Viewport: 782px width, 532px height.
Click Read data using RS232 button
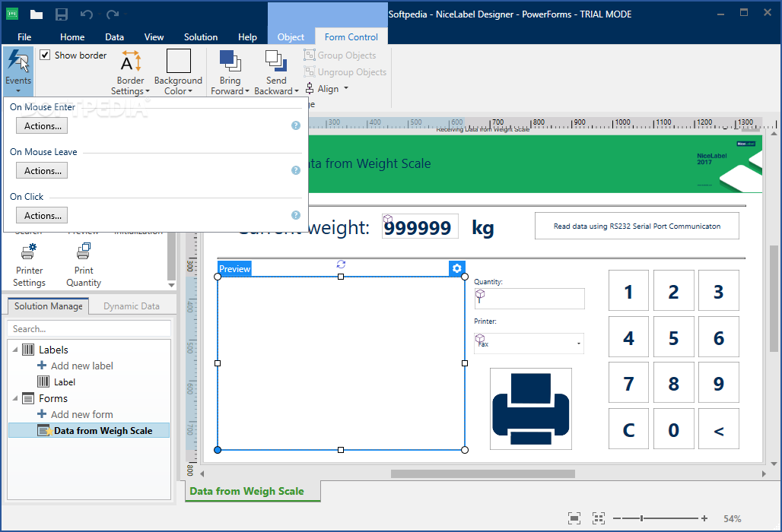tap(637, 226)
